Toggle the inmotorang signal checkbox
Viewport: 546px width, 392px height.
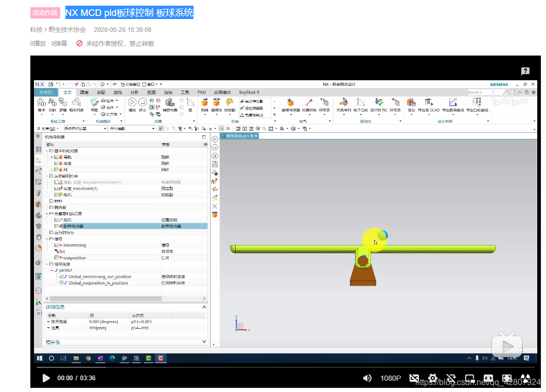pyautogui.click(x=57, y=245)
